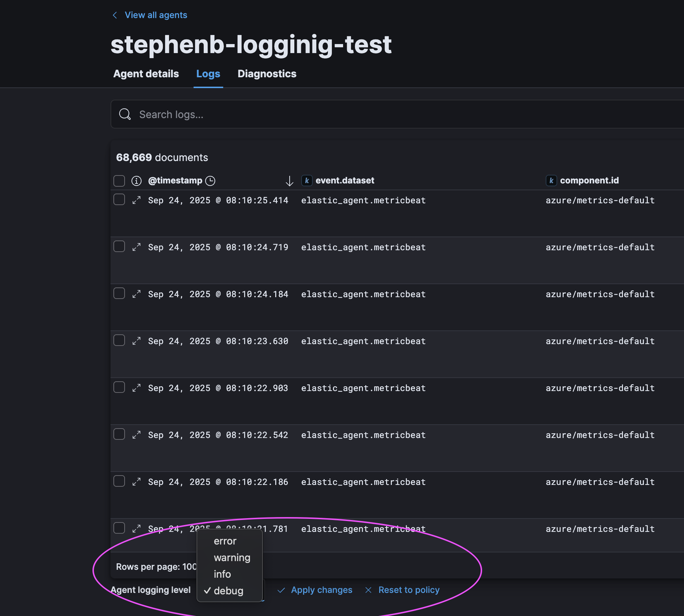This screenshot has width=684, height=616.
Task: Click the keyword icon beside component.id
Action: pyautogui.click(x=551, y=181)
